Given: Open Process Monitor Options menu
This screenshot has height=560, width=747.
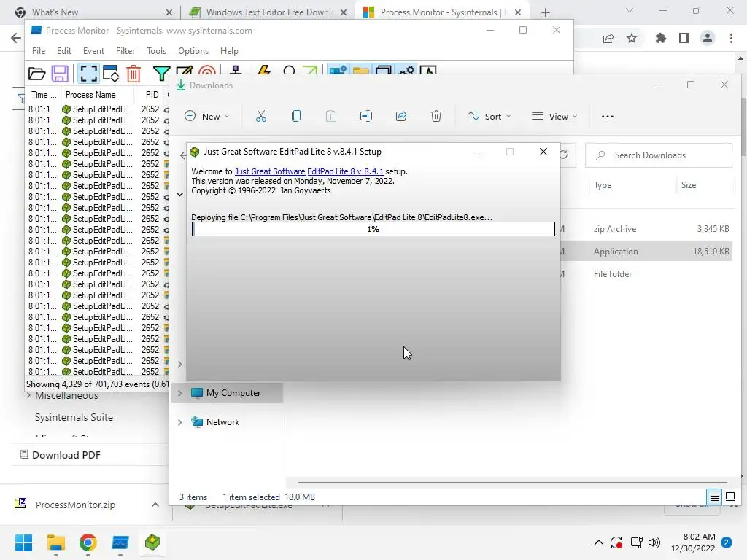Looking at the screenshot, I should tap(193, 51).
